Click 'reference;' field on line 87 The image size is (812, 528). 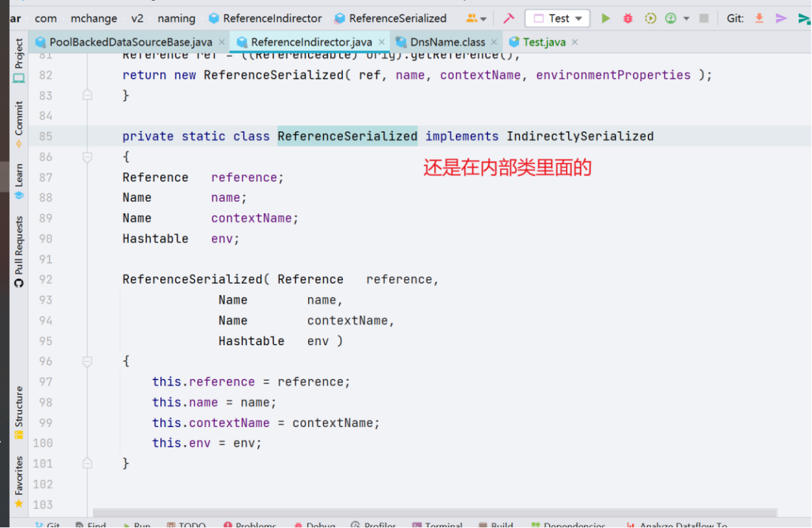coord(247,178)
